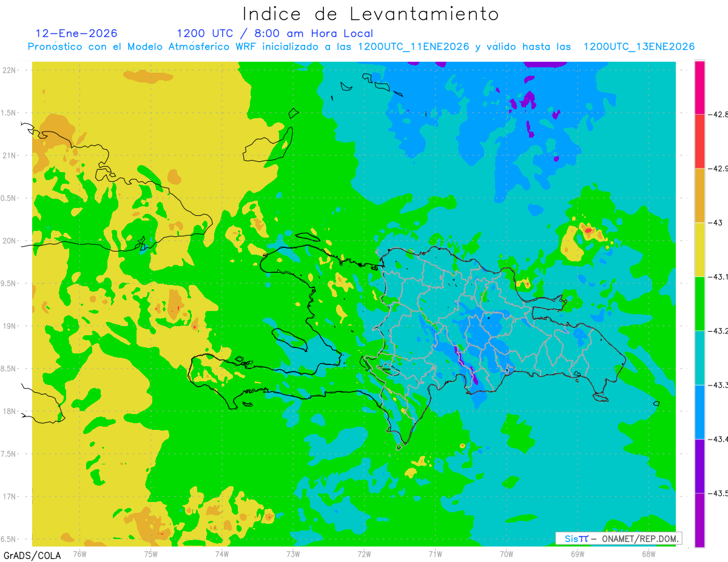Viewport: 728px width, 562px height.
Task: Click the "18N" latitude label
Action: 10,412
